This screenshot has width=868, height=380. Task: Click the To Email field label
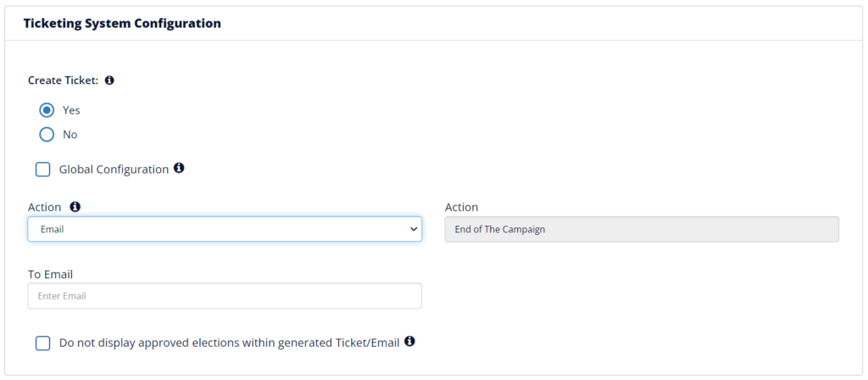50,274
